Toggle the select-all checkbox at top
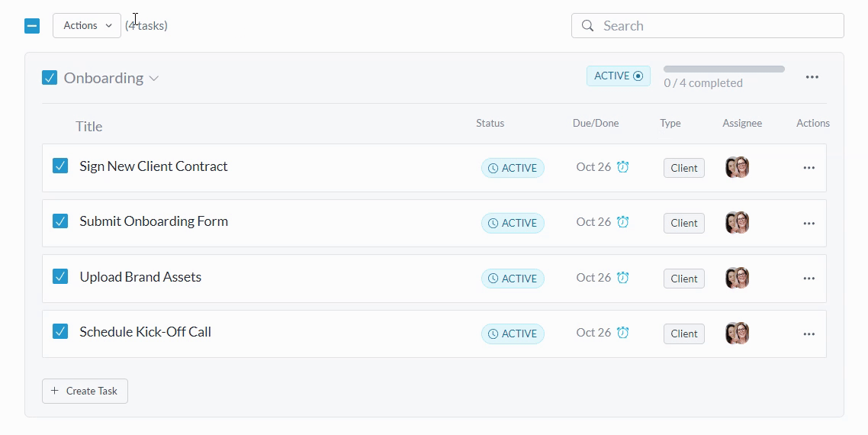 coord(32,26)
